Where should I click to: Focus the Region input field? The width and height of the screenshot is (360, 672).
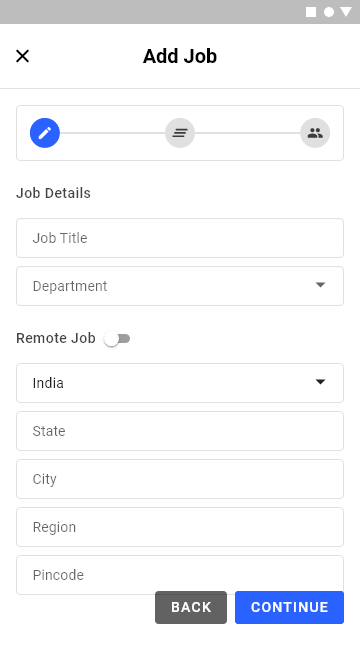pos(180,527)
